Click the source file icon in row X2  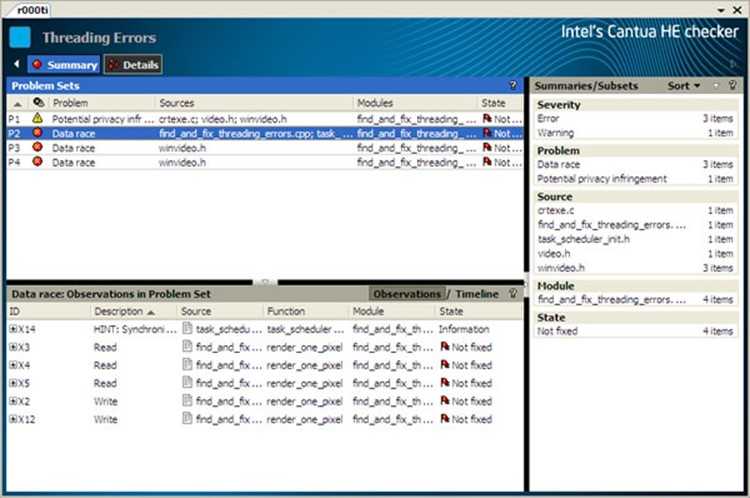(x=188, y=400)
